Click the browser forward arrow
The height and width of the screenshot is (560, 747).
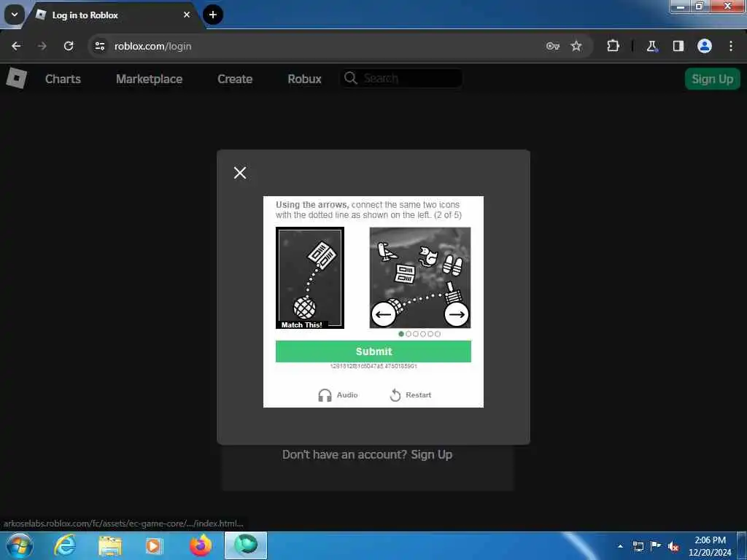42,46
